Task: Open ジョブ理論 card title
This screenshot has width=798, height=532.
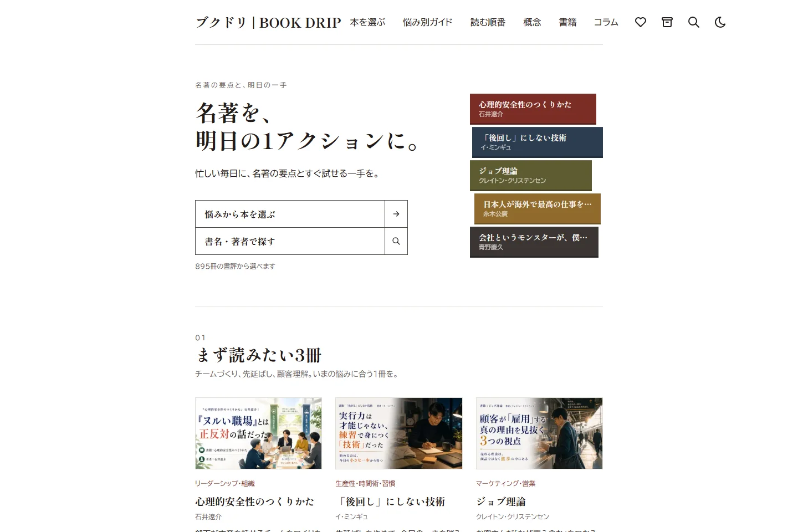Action: tap(500, 502)
